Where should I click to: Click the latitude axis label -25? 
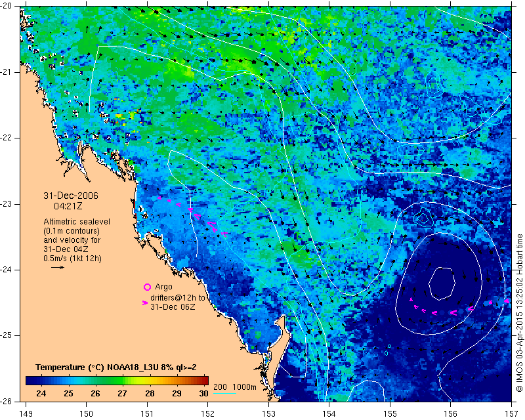click(x=7, y=335)
